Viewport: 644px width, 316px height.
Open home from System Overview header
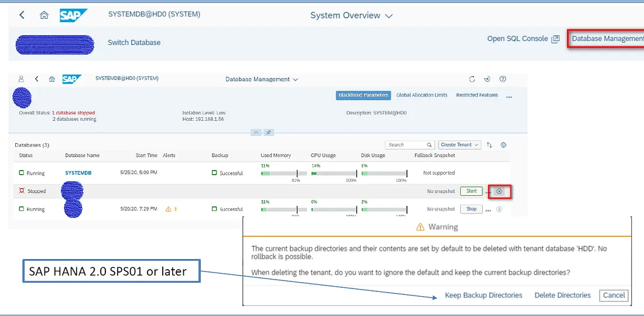(x=44, y=15)
